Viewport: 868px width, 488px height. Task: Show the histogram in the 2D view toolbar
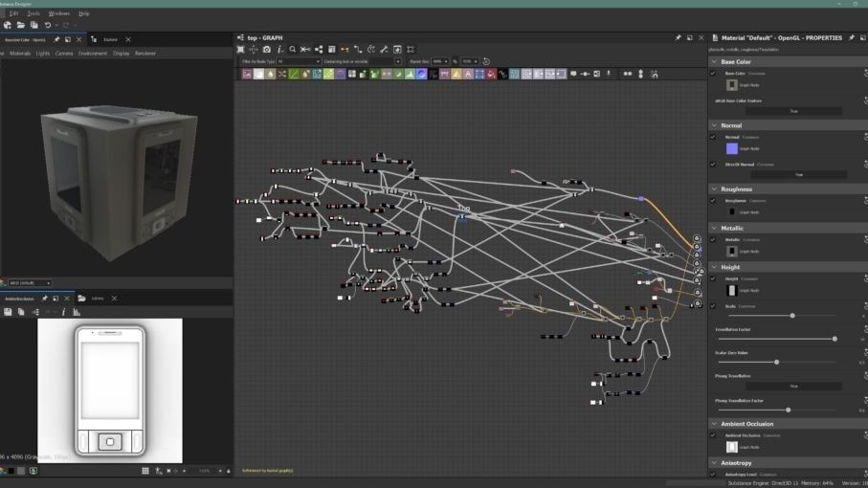pyautogui.click(x=77, y=312)
